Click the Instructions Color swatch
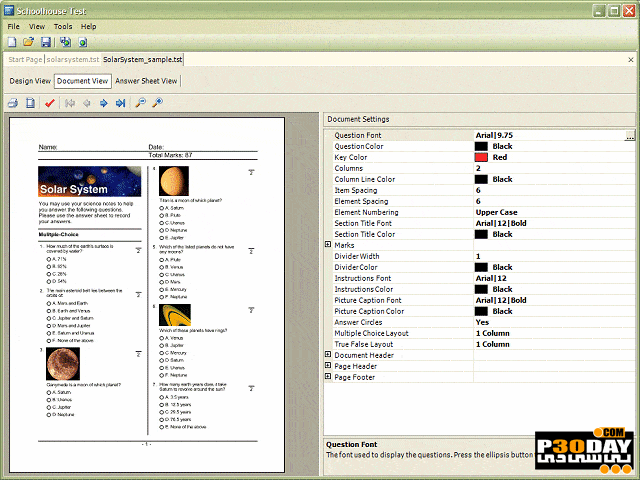The width and height of the screenshot is (640, 480). [481, 289]
